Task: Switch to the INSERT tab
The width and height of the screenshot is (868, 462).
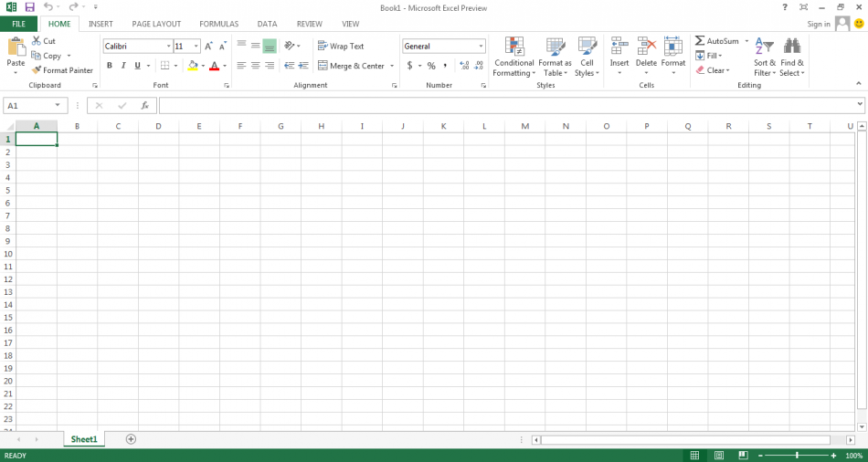Action: [x=101, y=24]
